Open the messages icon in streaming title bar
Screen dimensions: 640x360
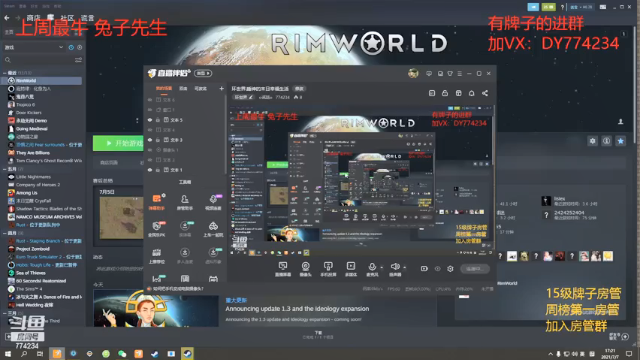tap(429, 73)
